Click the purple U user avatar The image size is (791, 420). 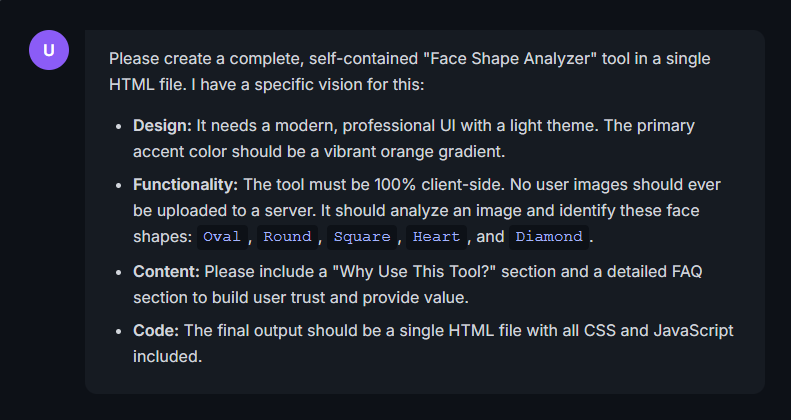pyautogui.click(x=49, y=50)
